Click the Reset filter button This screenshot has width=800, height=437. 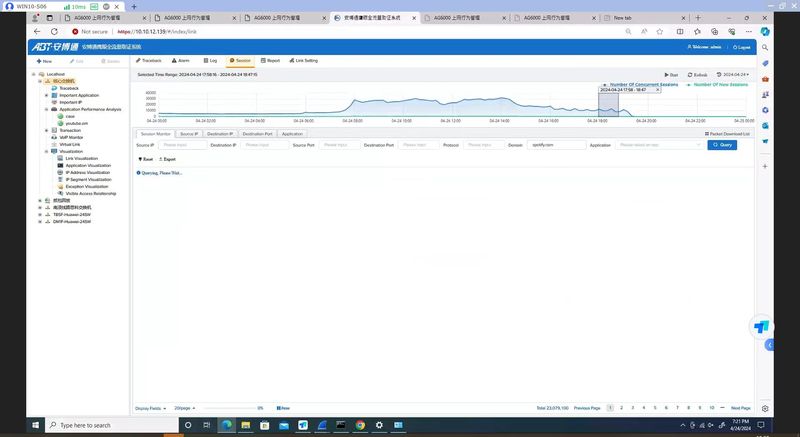[146, 159]
